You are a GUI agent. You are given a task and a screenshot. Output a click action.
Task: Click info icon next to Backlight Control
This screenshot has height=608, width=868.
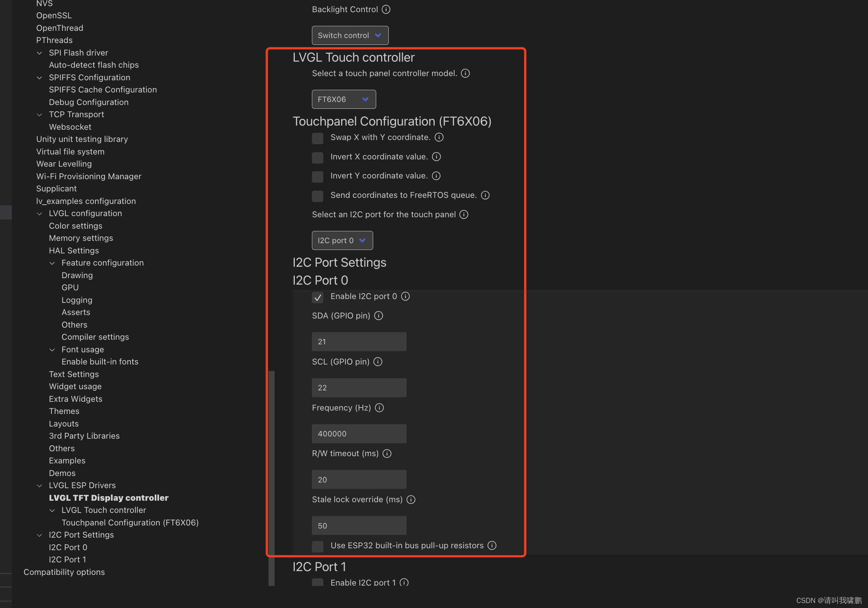pos(386,10)
